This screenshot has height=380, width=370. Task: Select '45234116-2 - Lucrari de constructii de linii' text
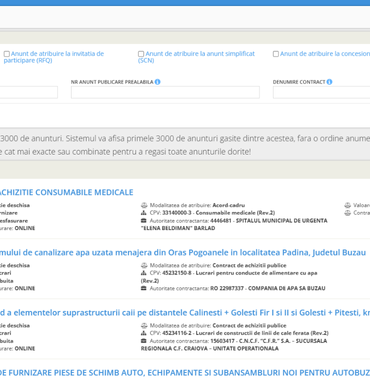pyautogui.click(x=245, y=333)
